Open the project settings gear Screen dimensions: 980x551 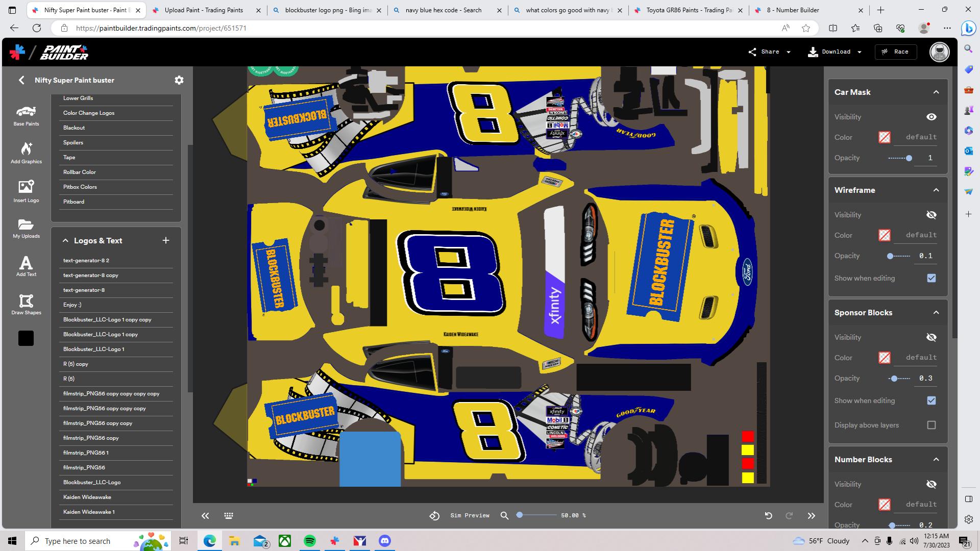(x=179, y=80)
